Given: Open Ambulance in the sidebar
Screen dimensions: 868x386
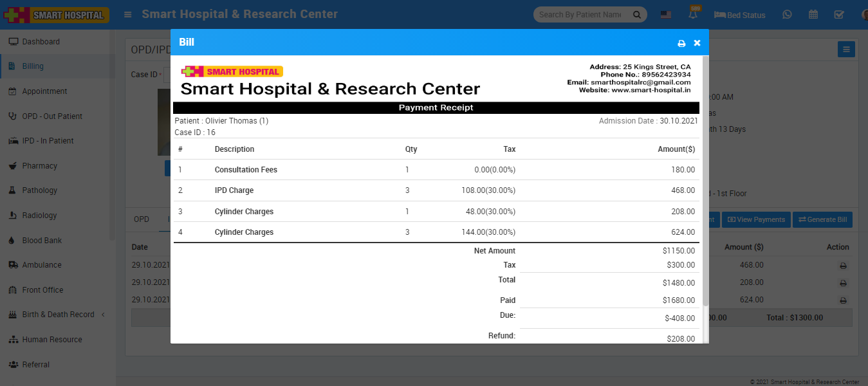Looking at the screenshot, I should (x=42, y=265).
